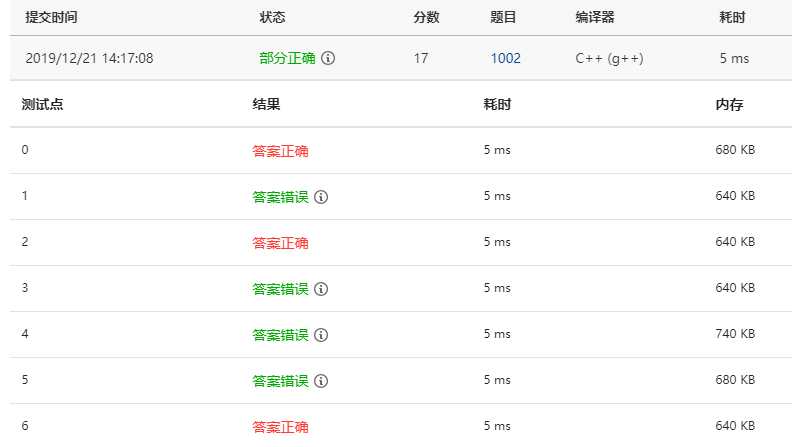This screenshot has height=447, width=792.
Task: Click the 内存 column header
Action: (729, 104)
